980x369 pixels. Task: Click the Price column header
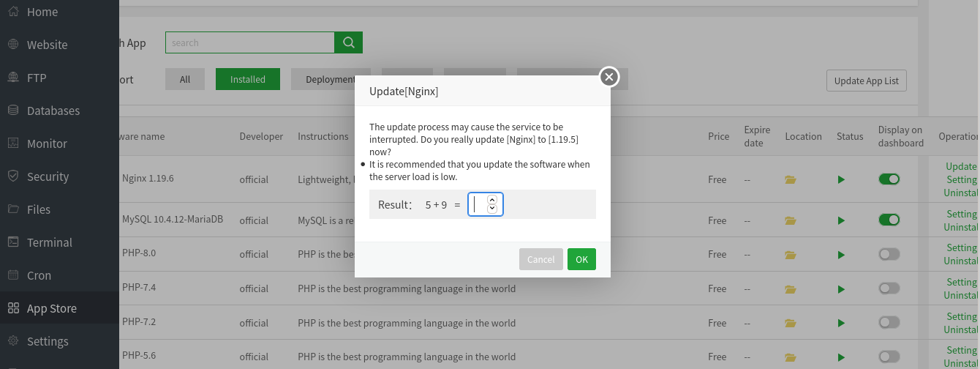pos(718,136)
